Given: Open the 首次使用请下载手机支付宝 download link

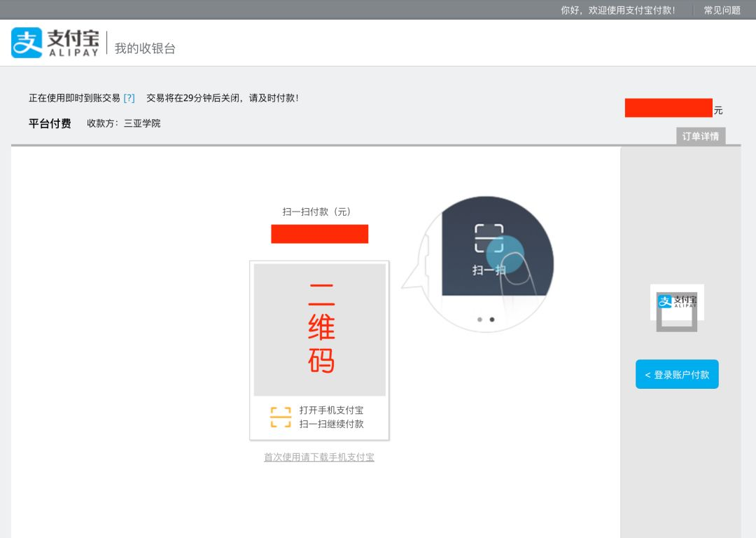Looking at the screenshot, I should point(318,457).
